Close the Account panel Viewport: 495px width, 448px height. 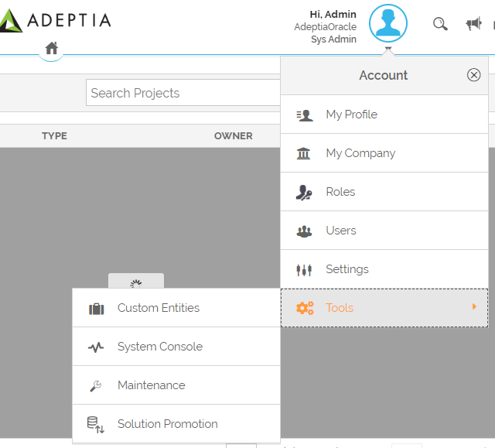tap(473, 75)
